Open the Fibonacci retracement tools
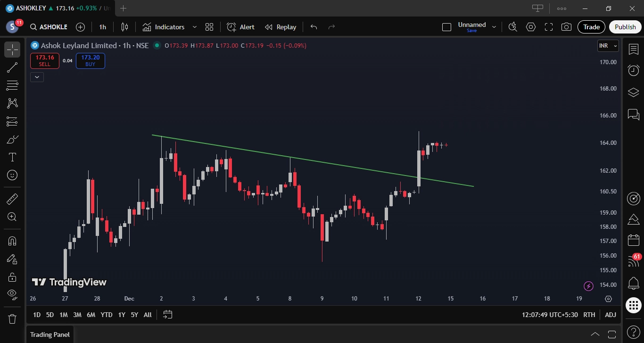644x343 pixels. [x=12, y=85]
